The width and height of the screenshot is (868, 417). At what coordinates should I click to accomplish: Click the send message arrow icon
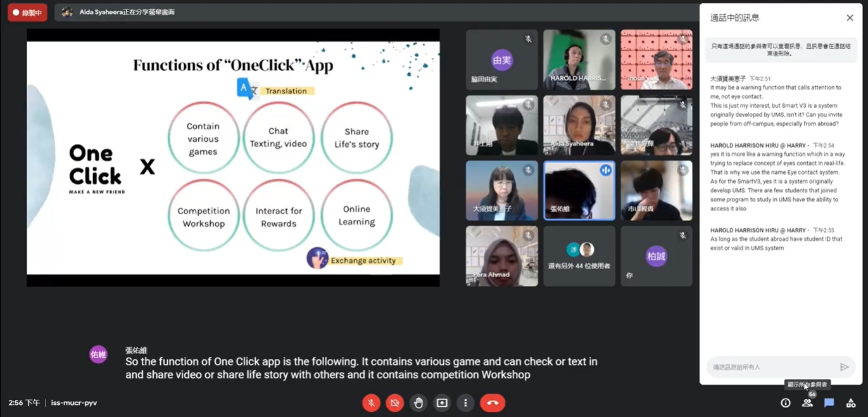[x=844, y=367]
